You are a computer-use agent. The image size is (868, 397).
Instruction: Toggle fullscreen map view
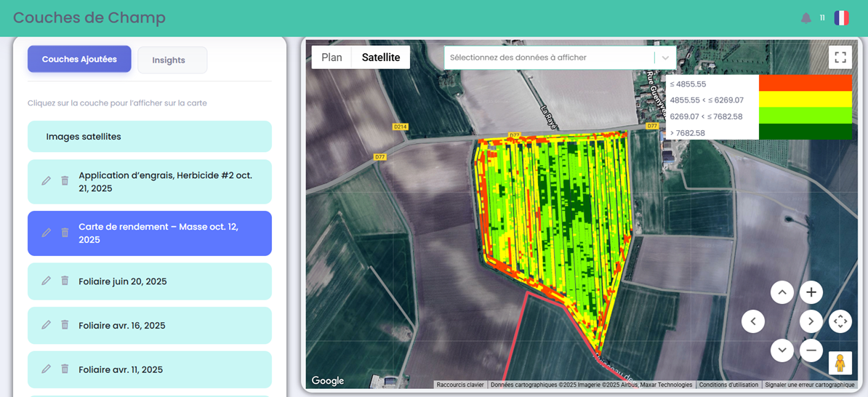pyautogui.click(x=840, y=57)
